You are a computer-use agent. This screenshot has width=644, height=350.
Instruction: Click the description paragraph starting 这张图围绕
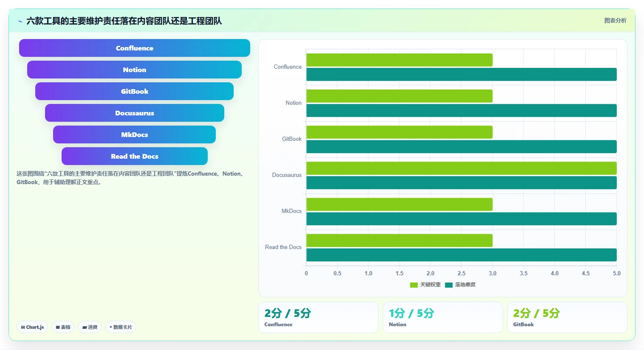coord(131,178)
